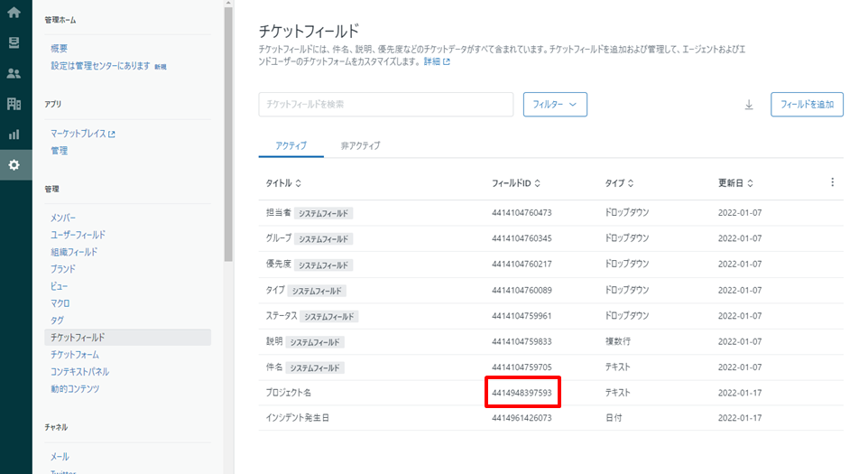Viewport: 868px width, 474px height.
Task: Open メール under チャネル section
Action: [x=60, y=457]
